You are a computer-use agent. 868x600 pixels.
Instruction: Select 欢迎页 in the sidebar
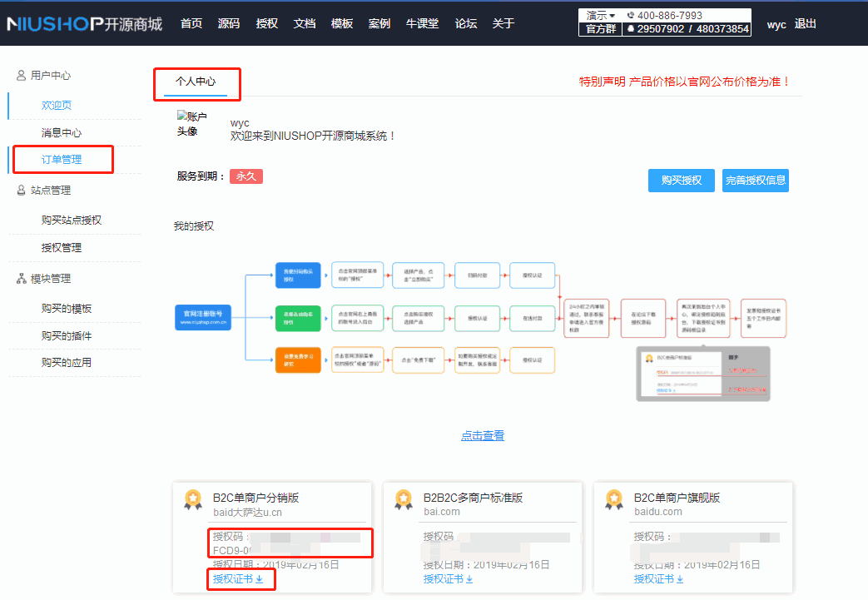[x=57, y=105]
